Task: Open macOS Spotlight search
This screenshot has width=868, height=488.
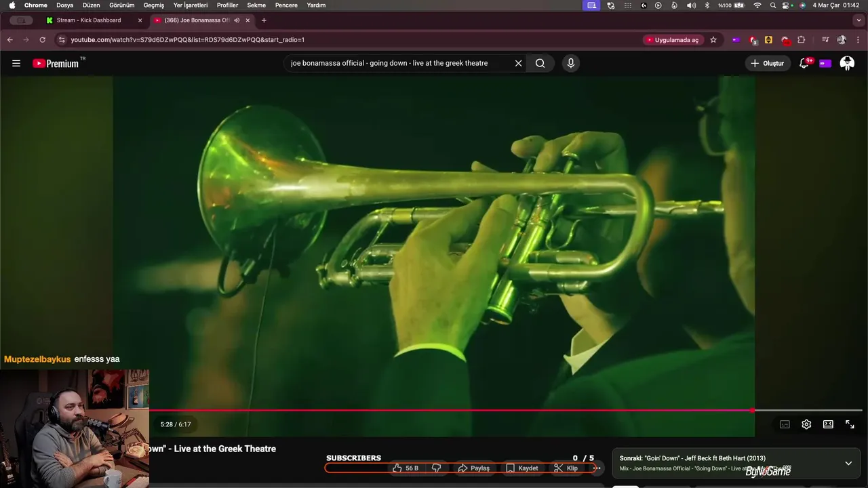Action: pos(772,5)
